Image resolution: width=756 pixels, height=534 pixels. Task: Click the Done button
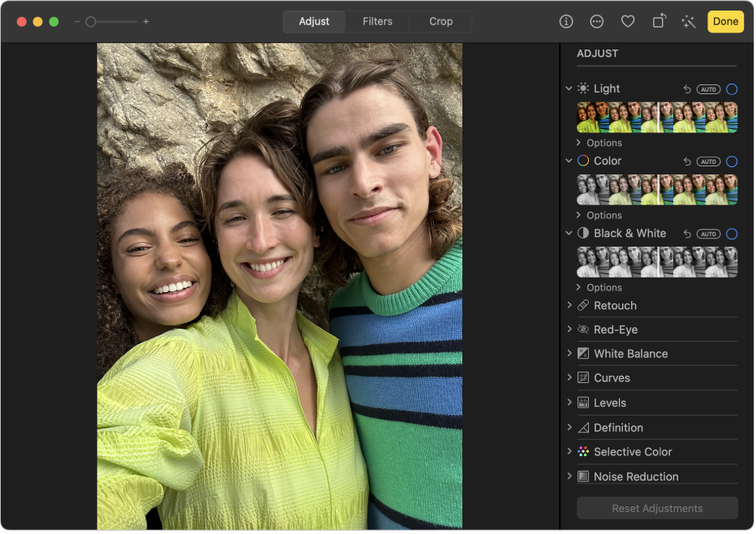725,21
